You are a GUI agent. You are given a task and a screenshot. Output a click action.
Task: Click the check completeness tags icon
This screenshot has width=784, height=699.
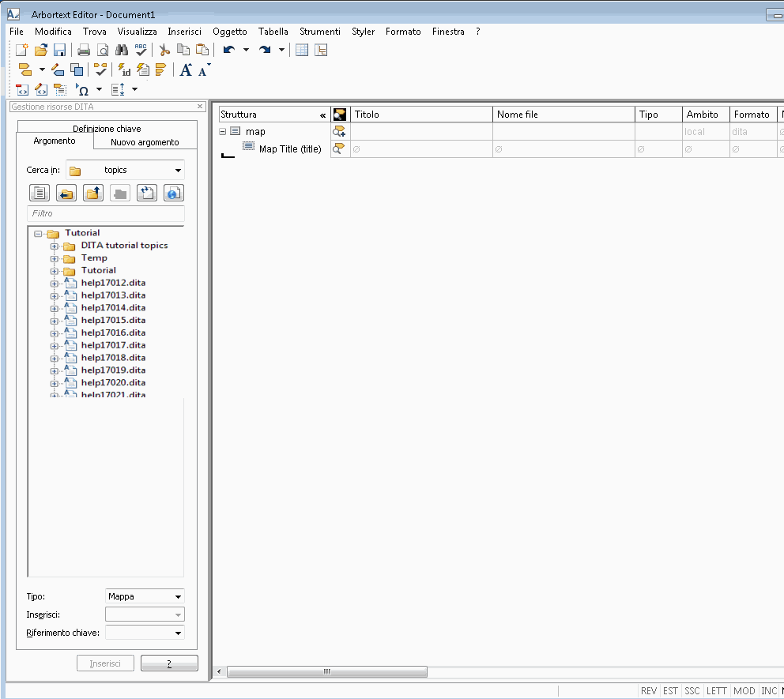[x=100, y=70]
